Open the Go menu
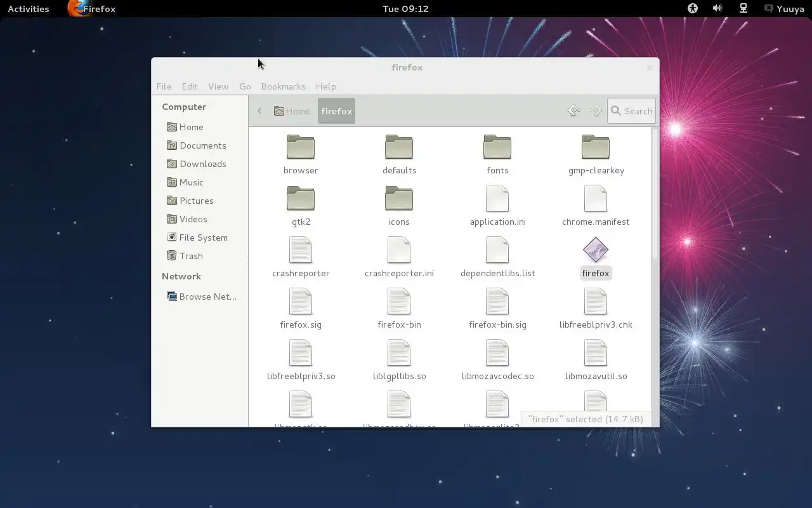Viewport: 812px width, 508px height. 245,86
